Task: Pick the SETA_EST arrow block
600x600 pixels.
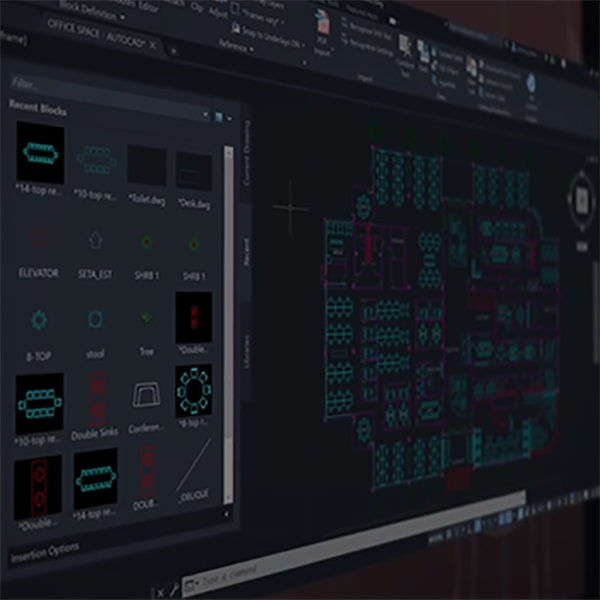Action: (96, 241)
